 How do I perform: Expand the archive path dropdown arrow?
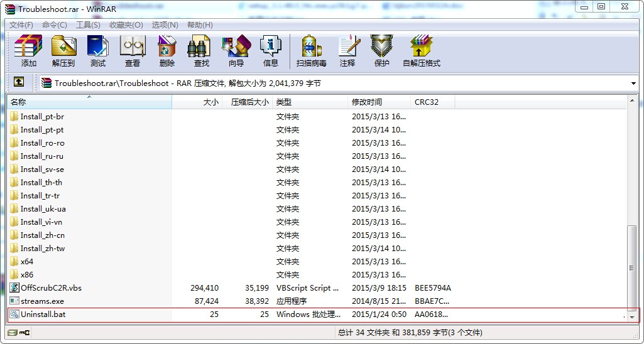[x=633, y=83]
